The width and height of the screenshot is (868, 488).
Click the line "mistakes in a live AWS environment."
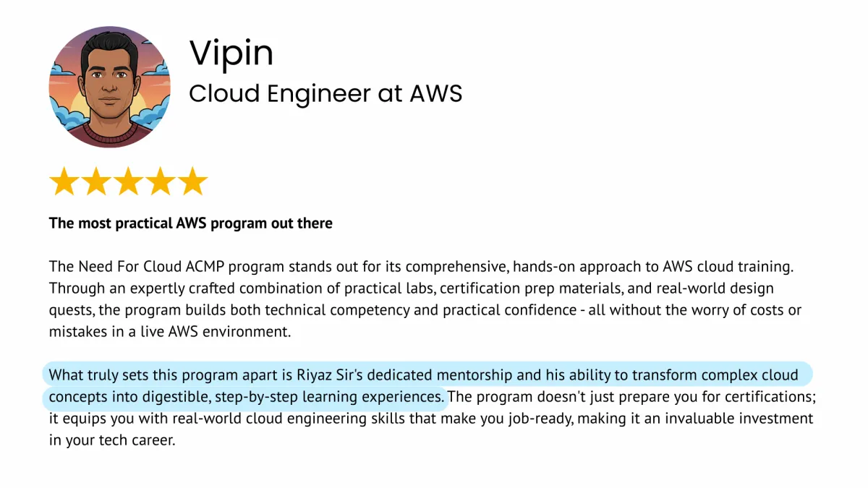(x=169, y=332)
